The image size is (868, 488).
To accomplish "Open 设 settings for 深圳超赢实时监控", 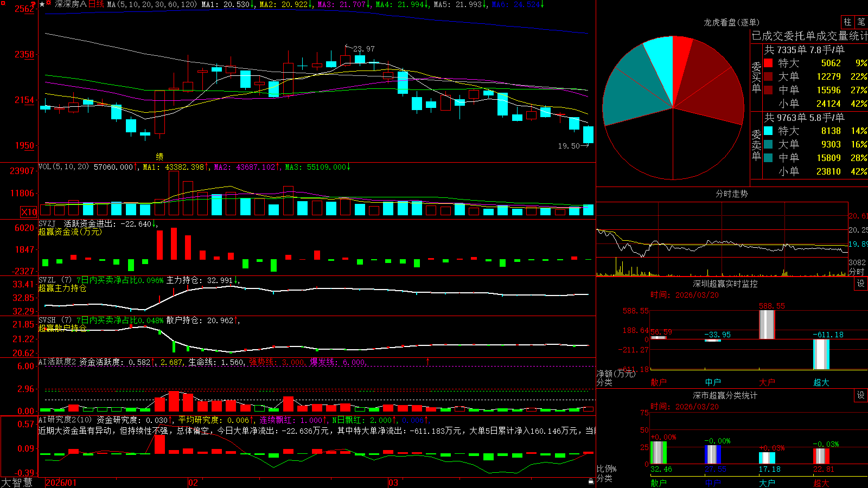I will [861, 284].
